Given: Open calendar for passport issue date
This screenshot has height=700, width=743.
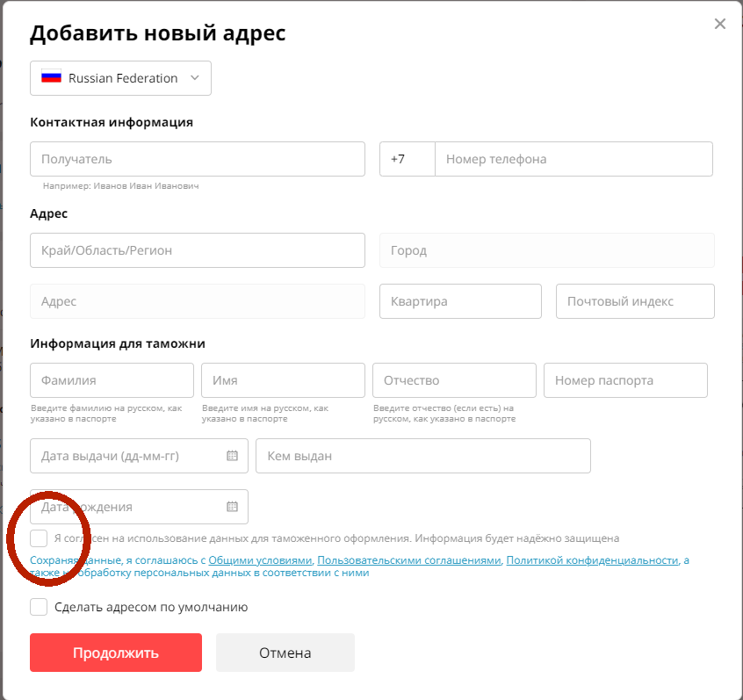Looking at the screenshot, I should point(232,456).
